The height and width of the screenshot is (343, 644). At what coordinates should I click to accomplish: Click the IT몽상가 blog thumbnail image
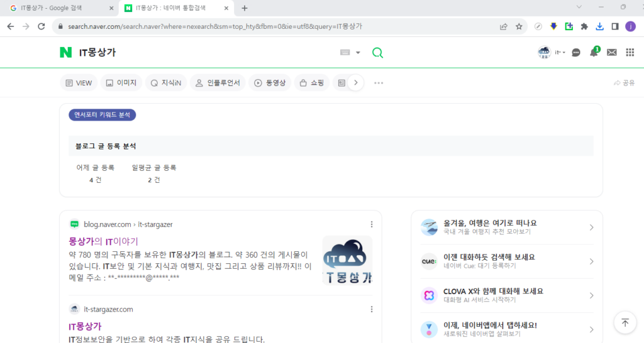(x=347, y=260)
